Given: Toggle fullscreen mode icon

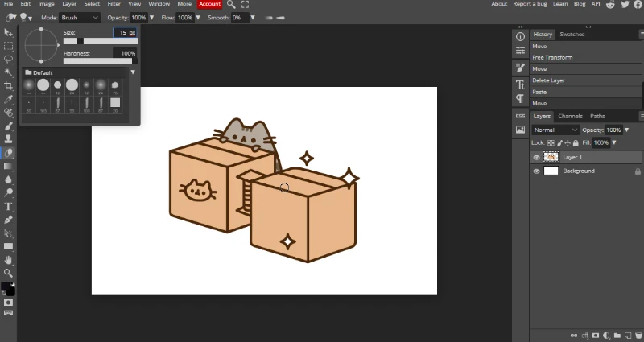Looking at the screenshot, I should pos(246,5).
